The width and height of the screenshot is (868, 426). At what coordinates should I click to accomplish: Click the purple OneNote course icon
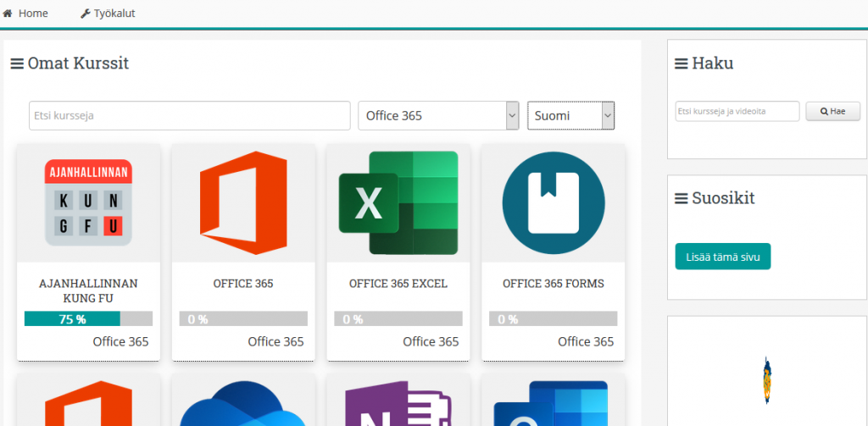398,405
